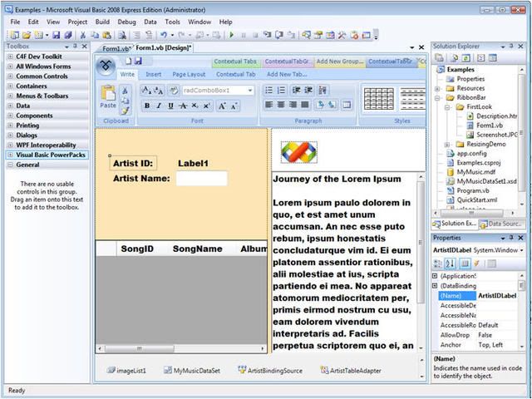
Task: Click the grid's horizontal scrollbar thumb
Action: (139, 348)
